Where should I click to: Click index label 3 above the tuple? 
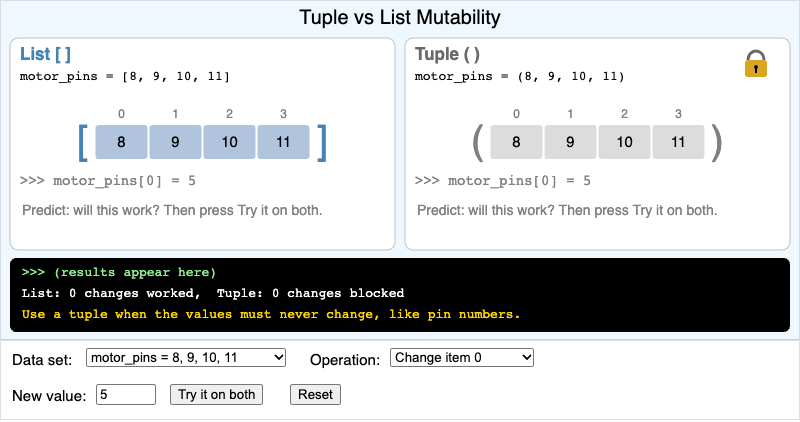(678, 114)
